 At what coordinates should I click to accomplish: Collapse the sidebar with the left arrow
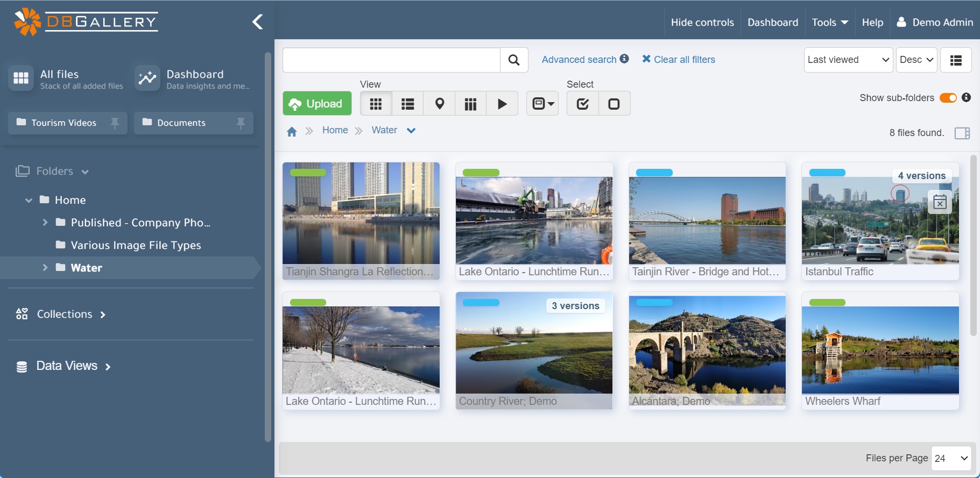coord(257,22)
